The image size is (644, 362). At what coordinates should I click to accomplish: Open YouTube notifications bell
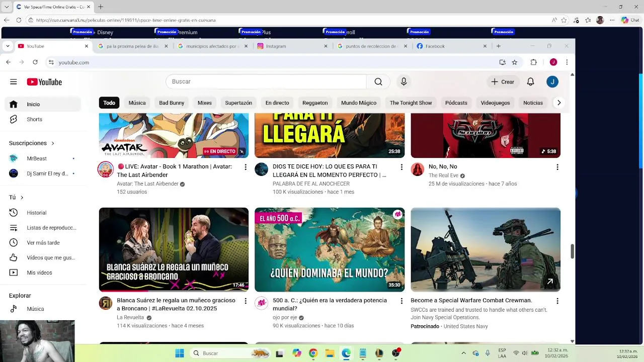530,81
